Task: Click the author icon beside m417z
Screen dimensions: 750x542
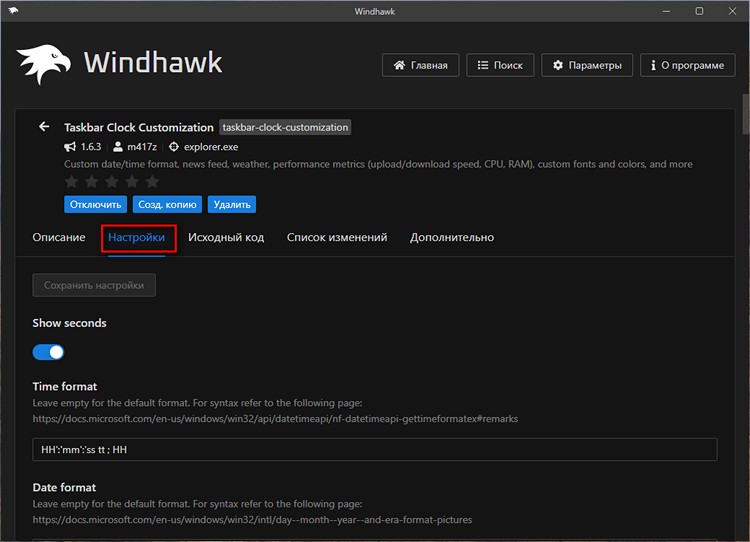Action: click(x=118, y=147)
